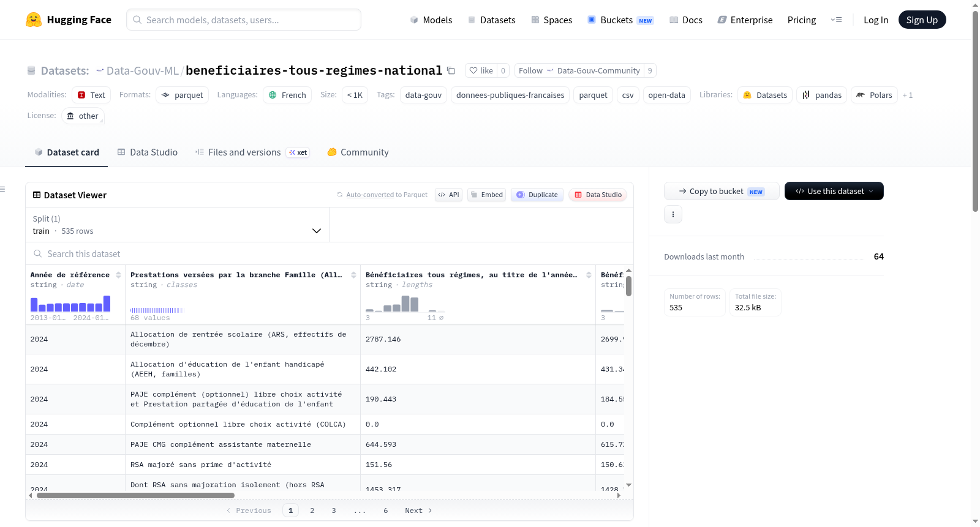Viewport: 980px width, 527px height.
Task: Open the collapsed sidebar menu icon at left edge
Action: click(2, 189)
